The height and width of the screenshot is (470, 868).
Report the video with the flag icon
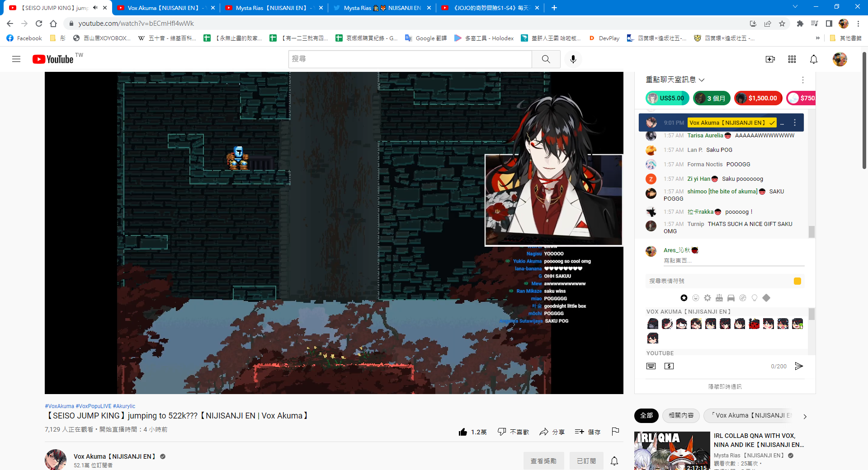pos(615,432)
